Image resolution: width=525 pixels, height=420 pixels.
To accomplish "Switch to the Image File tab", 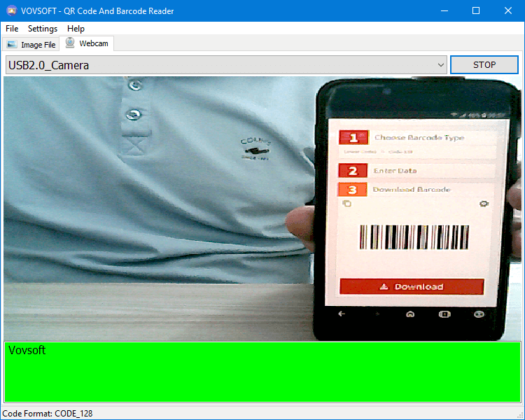I will (31, 44).
